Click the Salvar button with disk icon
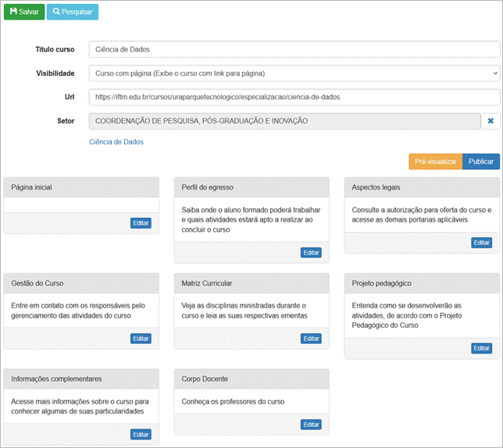The width and height of the screenshot is (503, 448). (24, 12)
